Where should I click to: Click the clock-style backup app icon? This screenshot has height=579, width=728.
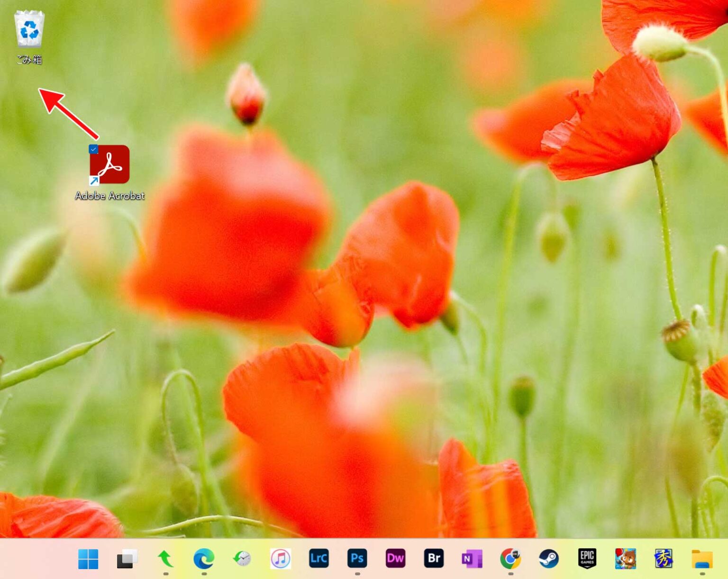point(242,559)
